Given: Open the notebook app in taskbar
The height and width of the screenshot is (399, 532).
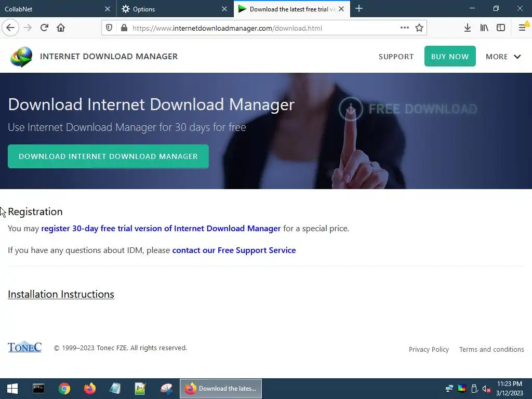Looking at the screenshot, I should (115, 389).
